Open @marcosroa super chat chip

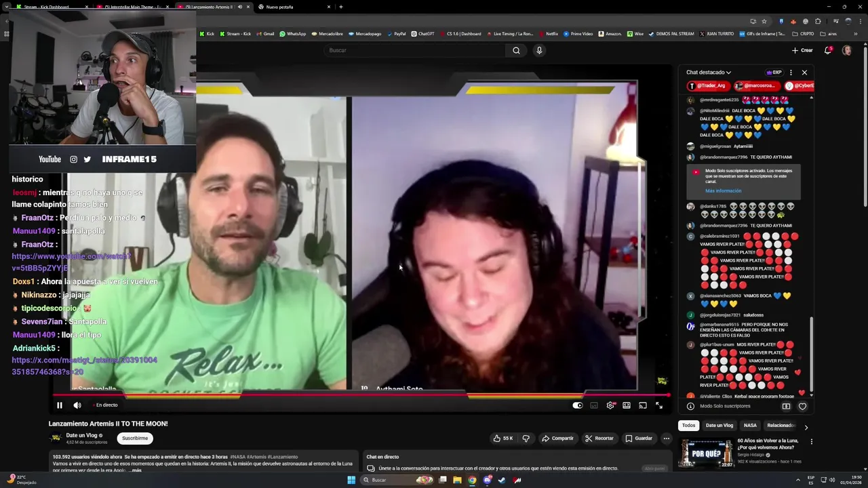757,86
